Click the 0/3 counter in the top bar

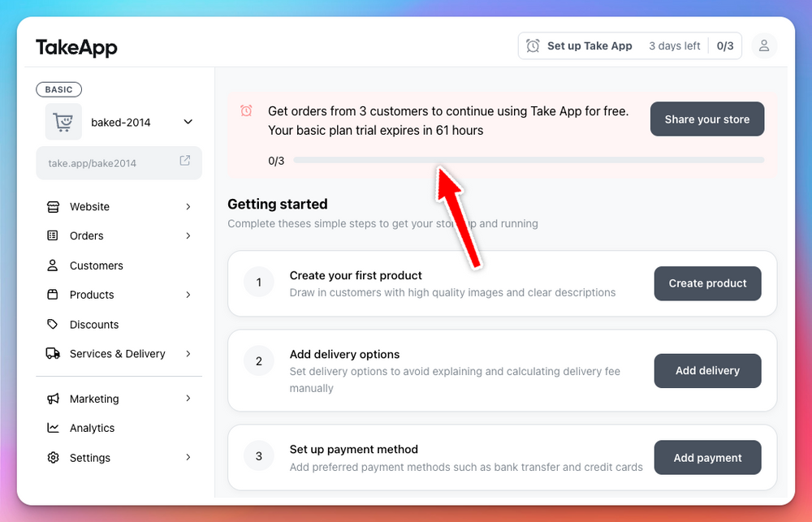[x=725, y=46]
